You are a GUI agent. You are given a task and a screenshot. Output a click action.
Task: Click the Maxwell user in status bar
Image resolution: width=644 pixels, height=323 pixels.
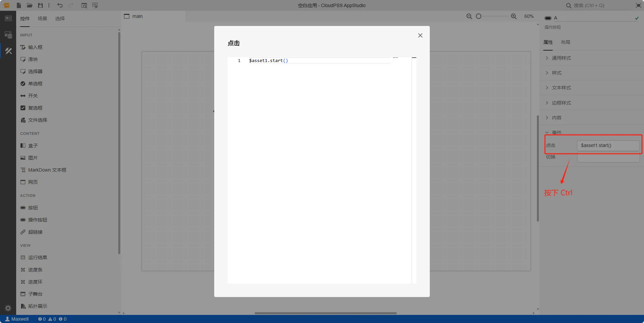(x=17, y=319)
